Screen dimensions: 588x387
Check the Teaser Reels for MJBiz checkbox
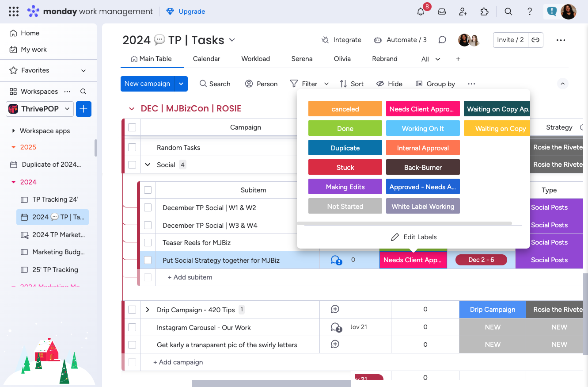(148, 242)
